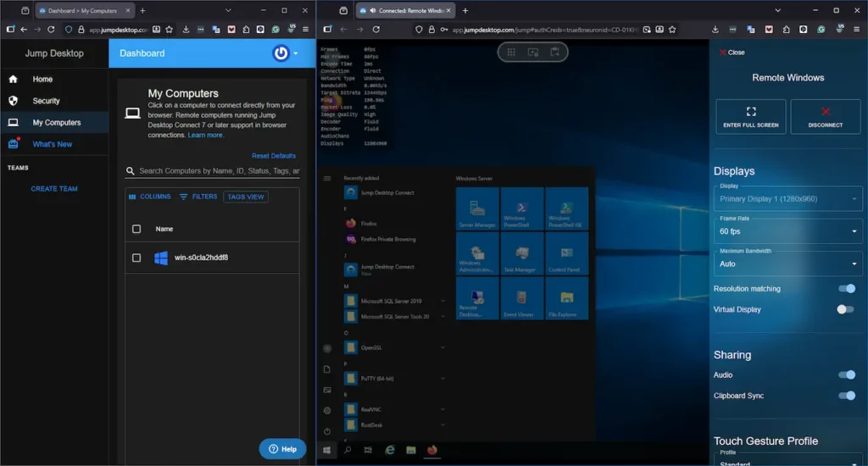Click the Help button

[282, 449]
